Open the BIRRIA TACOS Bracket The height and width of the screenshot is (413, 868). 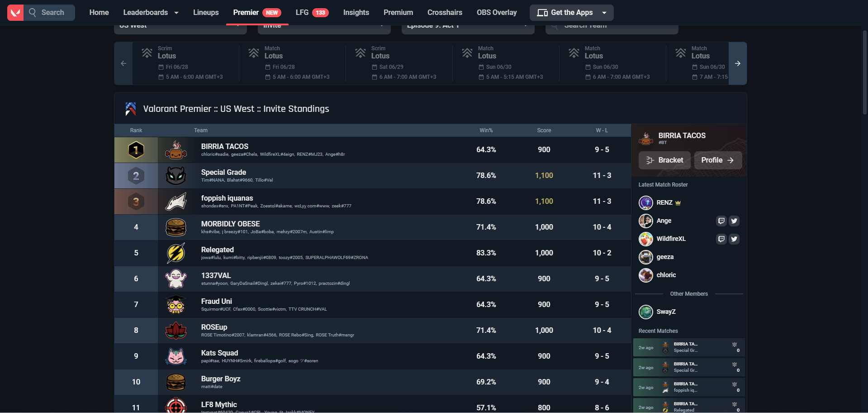(664, 160)
